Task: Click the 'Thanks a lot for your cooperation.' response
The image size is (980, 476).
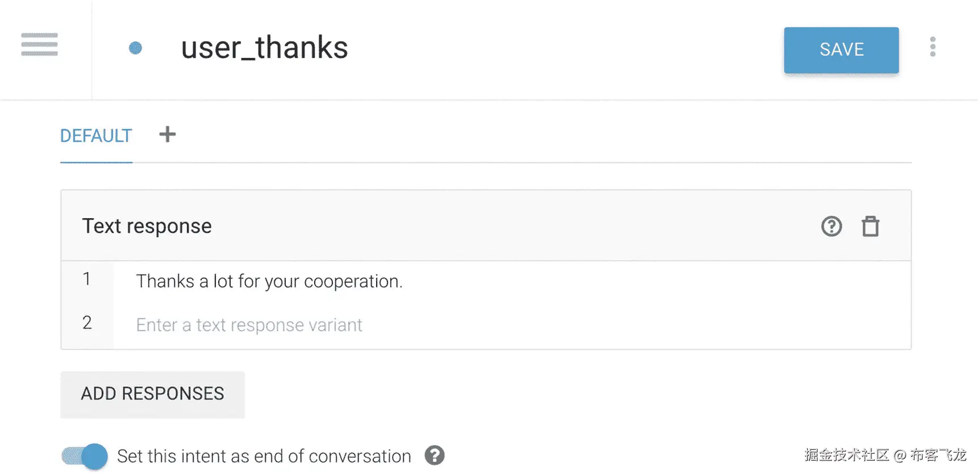Action: [x=269, y=281]
